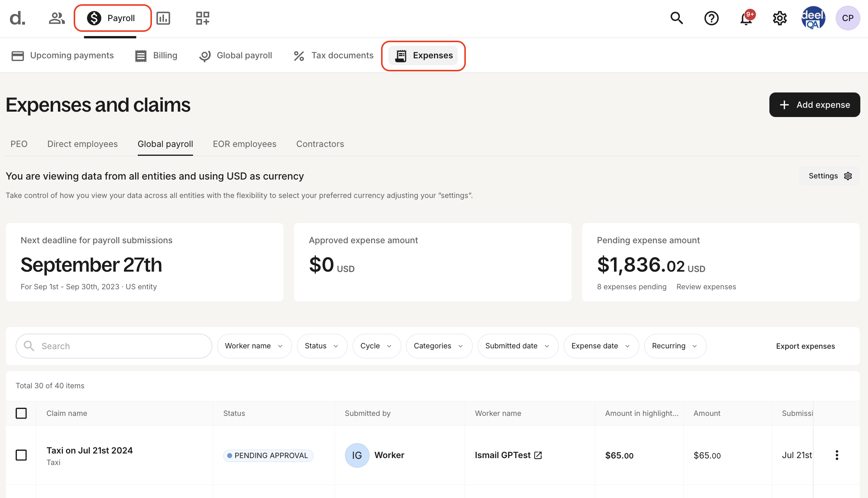Click the Add expense button
The width and height of the screenshot is (868, 498).
click(815, 105)
